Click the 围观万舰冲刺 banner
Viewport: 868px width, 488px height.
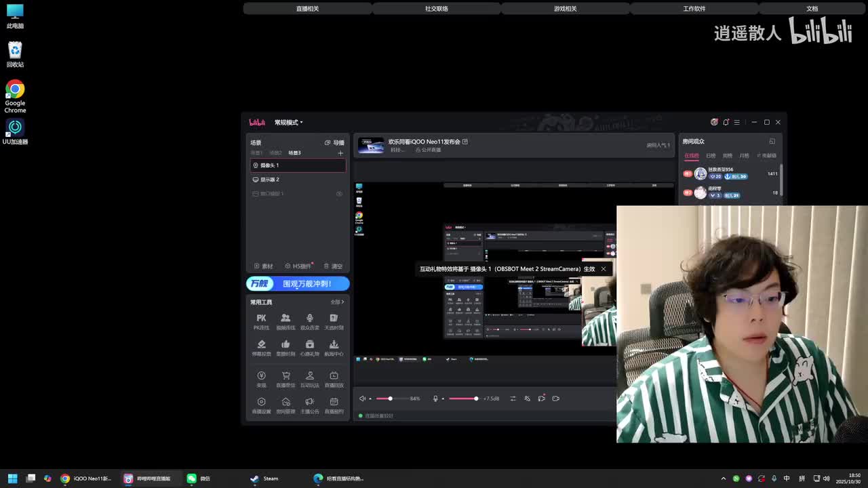[298, 284]
